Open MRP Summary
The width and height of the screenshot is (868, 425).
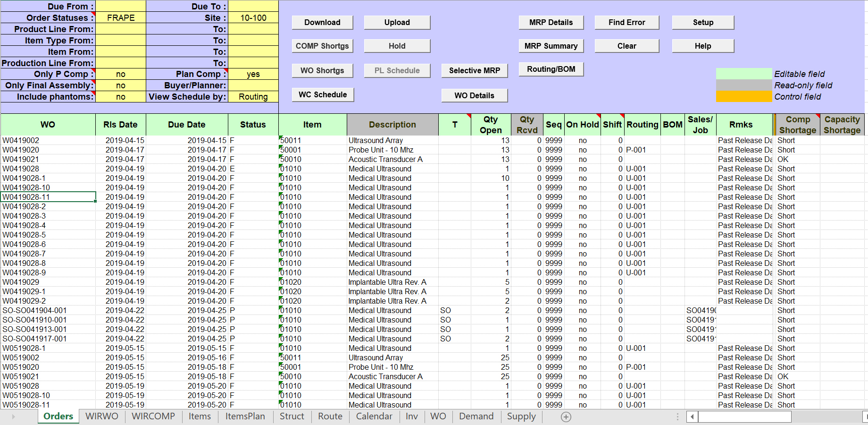tap(551, 46)
